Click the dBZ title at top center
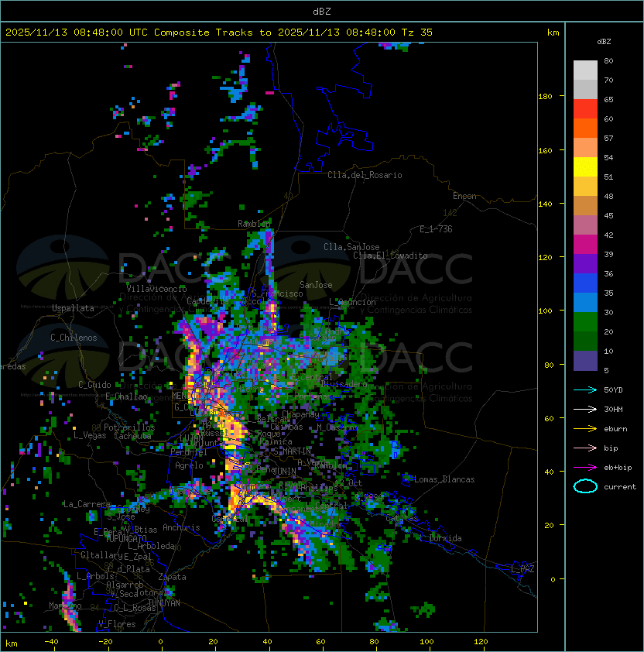The width and height of the screenshot is (644, 652). click(322, 12)
